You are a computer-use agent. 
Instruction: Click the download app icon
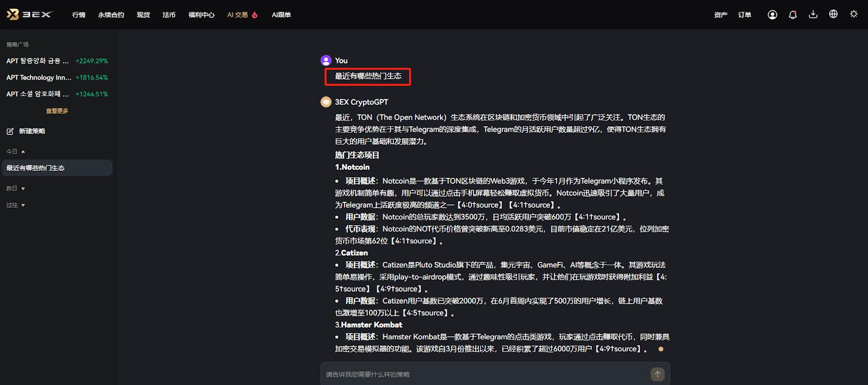(x=813, y=14)
